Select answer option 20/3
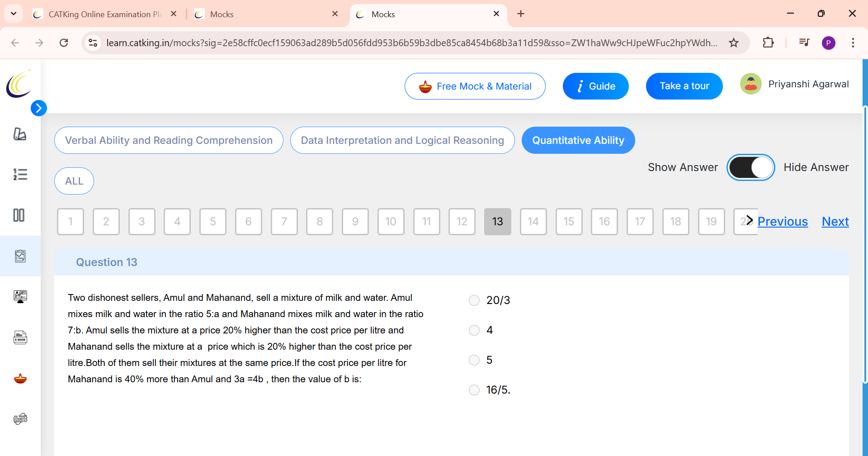 point(474,300)
